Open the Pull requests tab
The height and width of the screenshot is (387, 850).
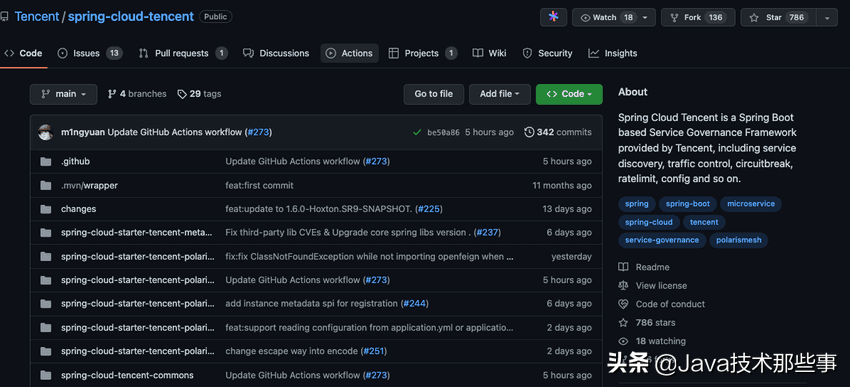click(183, 53)
